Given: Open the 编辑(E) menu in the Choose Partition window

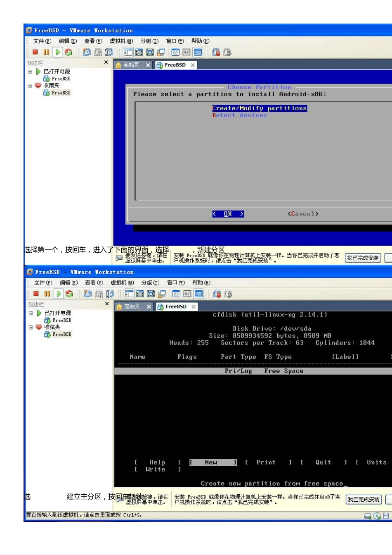Looking at the screenshot, I should click(x=68, y=41).
